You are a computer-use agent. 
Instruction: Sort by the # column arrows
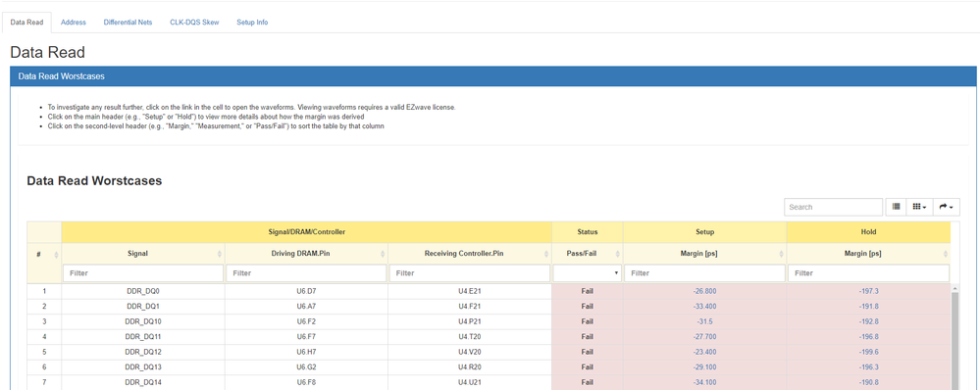(57, 255)
